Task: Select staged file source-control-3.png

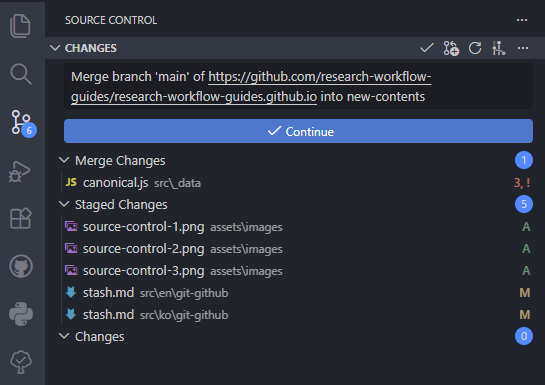Action: [295, 270]
